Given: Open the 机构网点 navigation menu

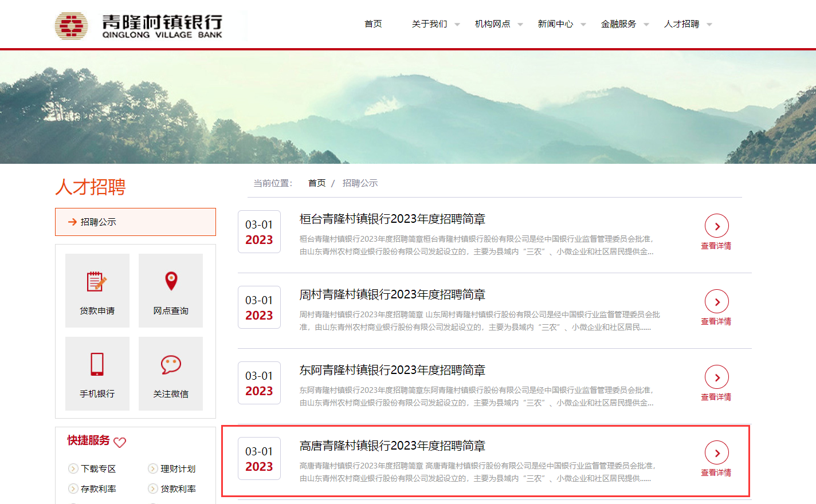Looking at the screenshot, I should point(492,23).
